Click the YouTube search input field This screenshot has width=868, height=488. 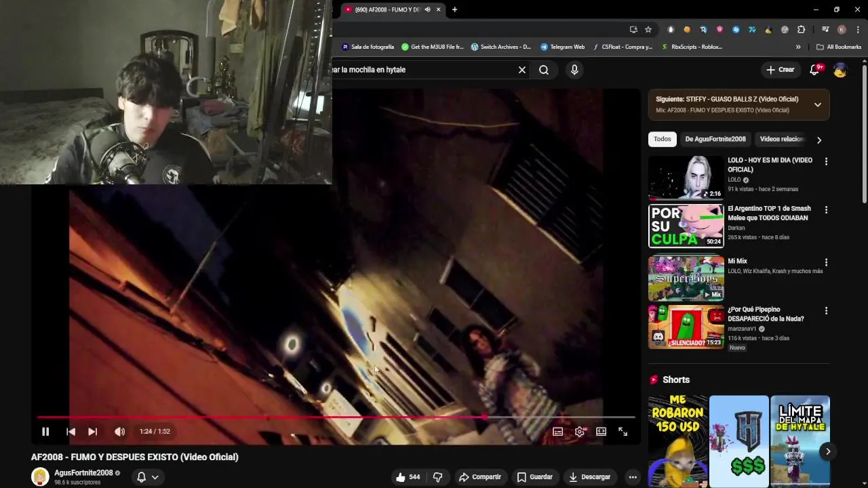[424, 69]
